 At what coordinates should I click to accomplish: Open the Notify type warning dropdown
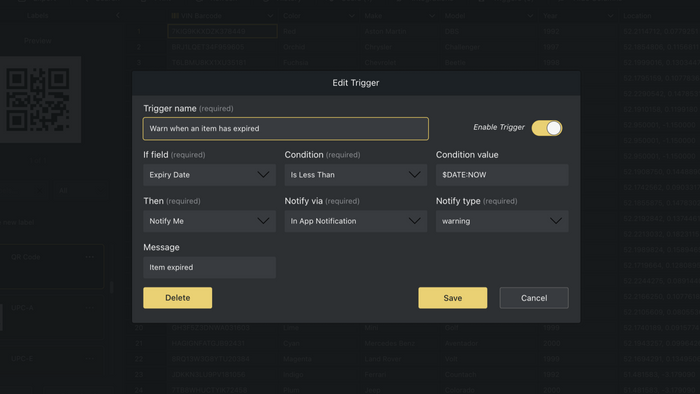[x=502, y=221]
